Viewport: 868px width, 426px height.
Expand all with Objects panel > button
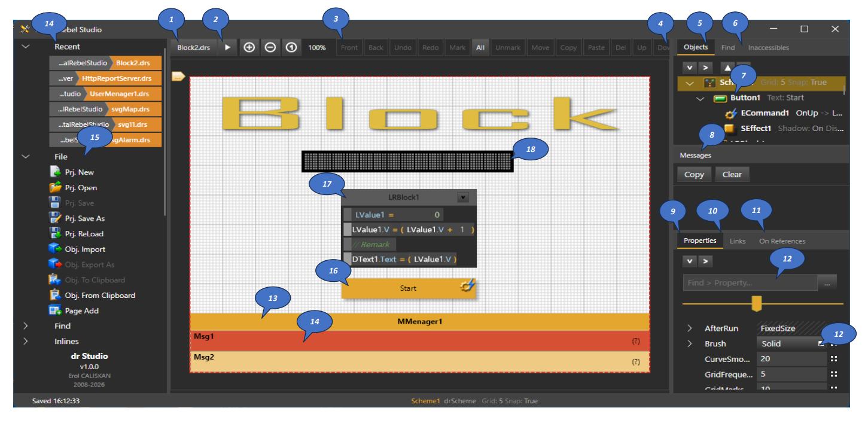(x=705, y=68)
